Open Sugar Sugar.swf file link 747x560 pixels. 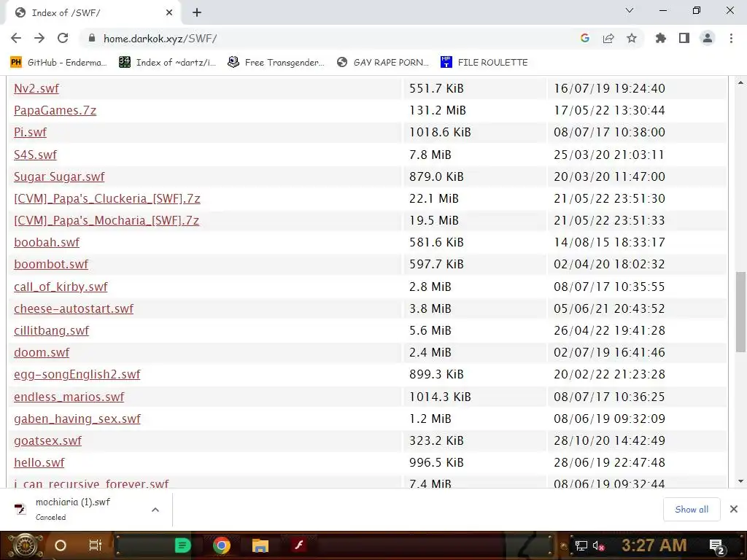pyautogui.click(x=59, y=176)
